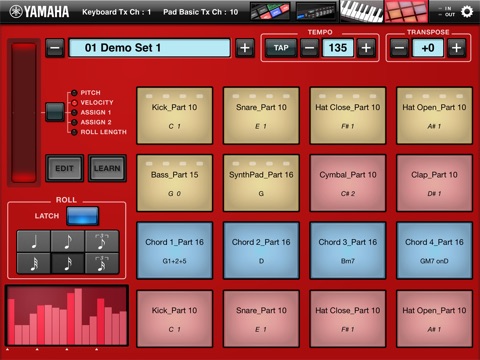This screenshot has width=480, height=360.
Task: Open the settings gear icon
Action: [467, 12]
